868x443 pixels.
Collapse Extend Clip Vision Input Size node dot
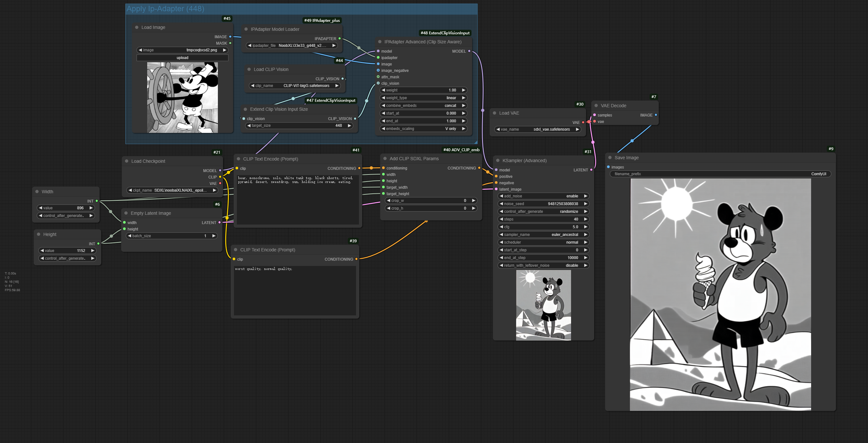(x=245, y=109)
